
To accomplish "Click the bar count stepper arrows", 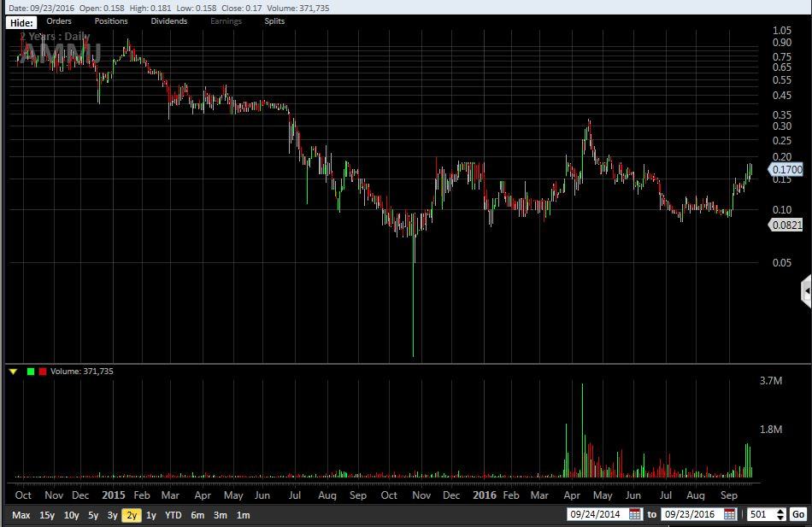I will point(780,514).
